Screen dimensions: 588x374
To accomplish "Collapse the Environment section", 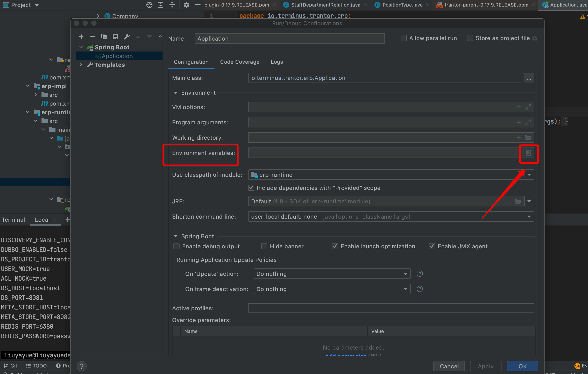I will coord(176,93).
